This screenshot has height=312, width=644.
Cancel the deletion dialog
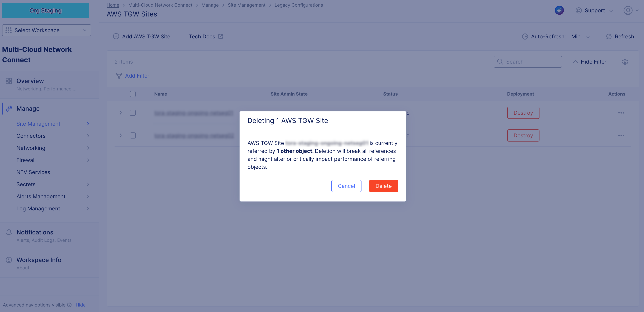(346, 186)
